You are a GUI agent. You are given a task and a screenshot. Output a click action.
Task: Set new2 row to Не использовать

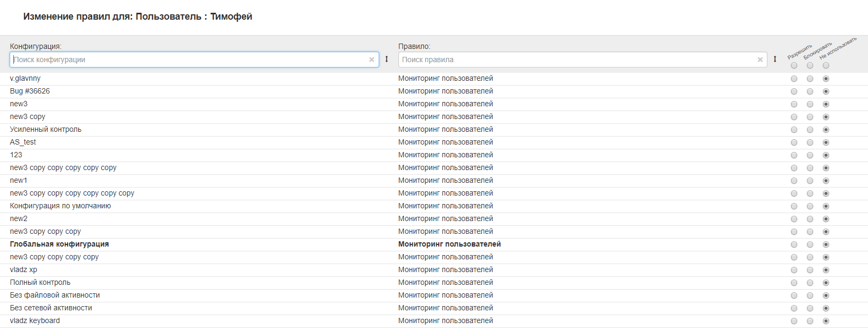(826, 219)
